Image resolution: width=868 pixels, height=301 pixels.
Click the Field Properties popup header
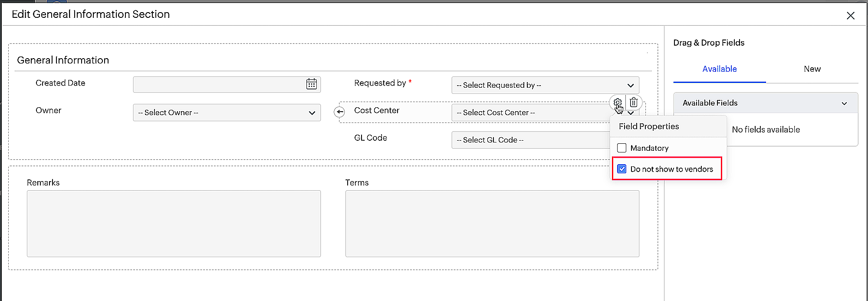tap(649, 126)
